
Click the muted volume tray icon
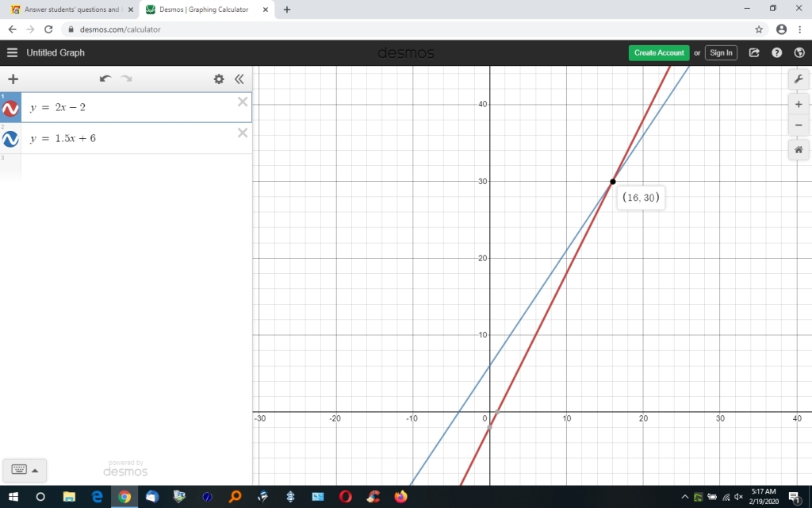(738, 497)
